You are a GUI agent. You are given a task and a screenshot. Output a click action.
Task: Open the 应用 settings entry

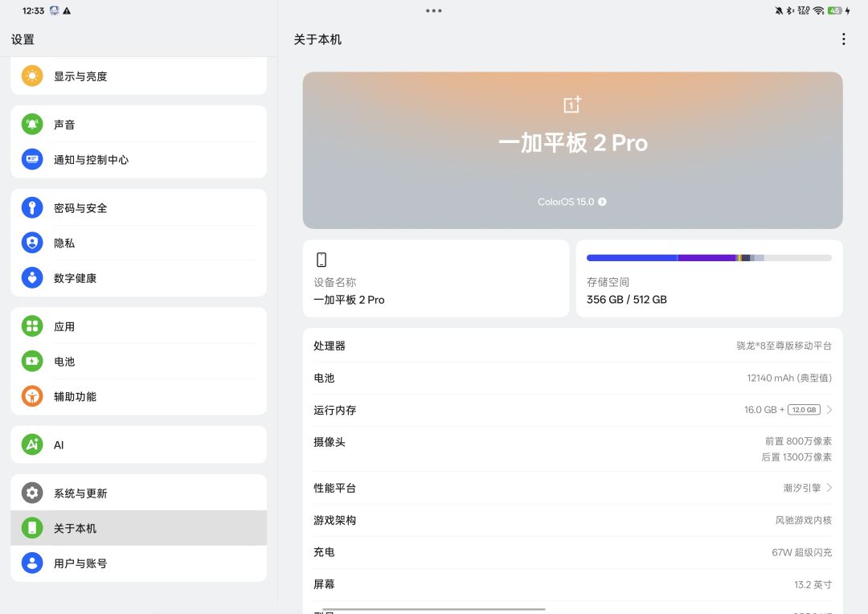(138, 326)
